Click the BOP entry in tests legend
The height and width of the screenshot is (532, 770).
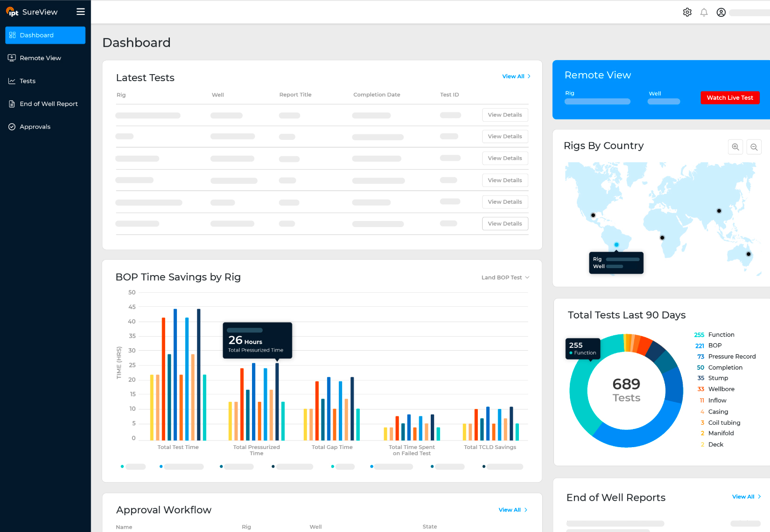tap(714, 345)
